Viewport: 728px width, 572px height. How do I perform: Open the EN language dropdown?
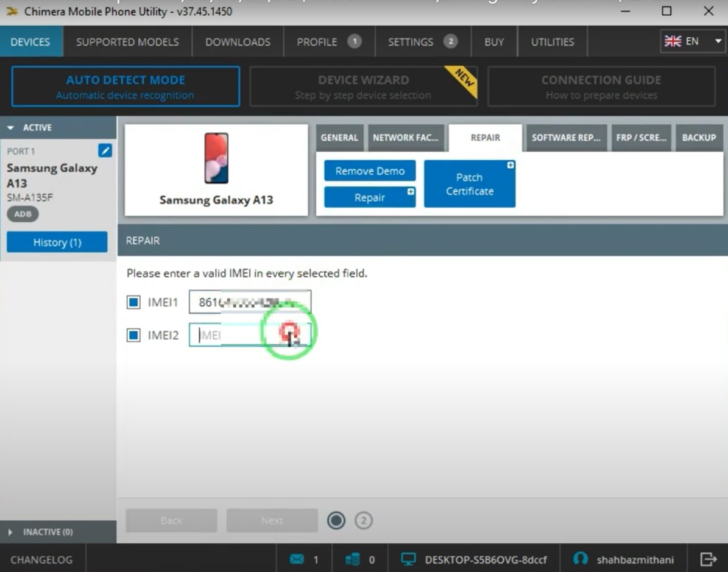[692, 41]
